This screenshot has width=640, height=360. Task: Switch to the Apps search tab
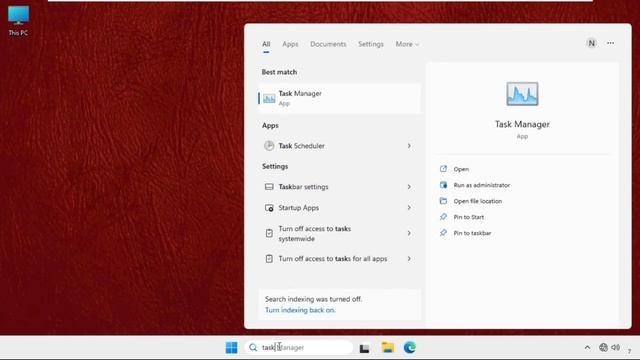tap(290, 44)
